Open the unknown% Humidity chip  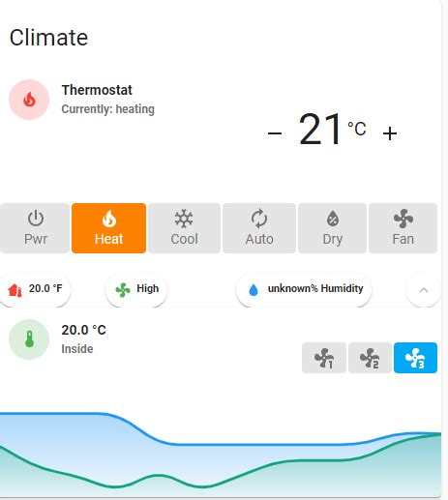pos(304,289)
